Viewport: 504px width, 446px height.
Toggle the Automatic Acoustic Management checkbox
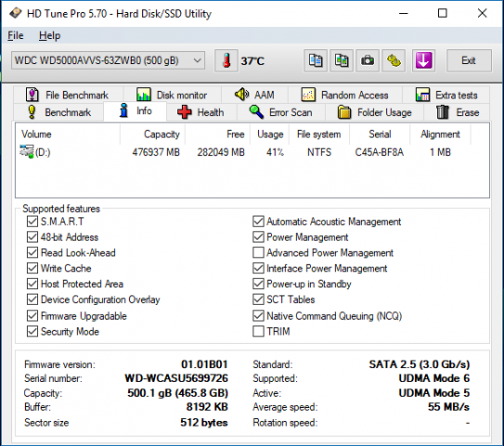[x=258, y=221]
